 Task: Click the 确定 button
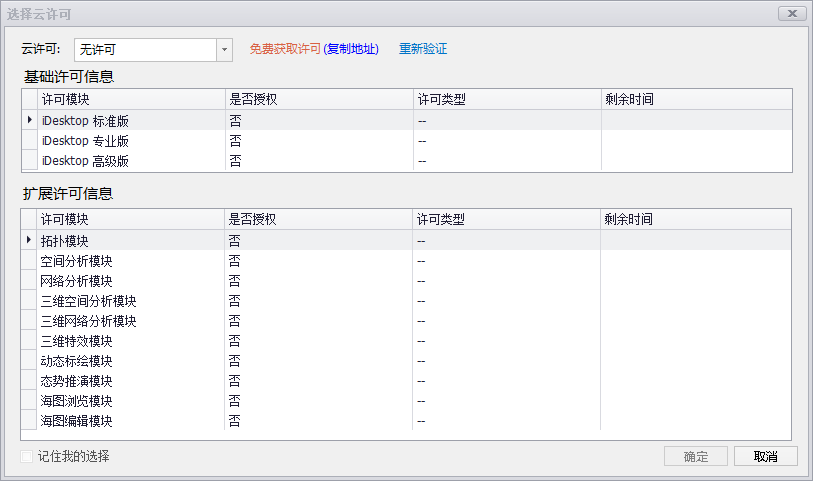(x=696, y=456)
